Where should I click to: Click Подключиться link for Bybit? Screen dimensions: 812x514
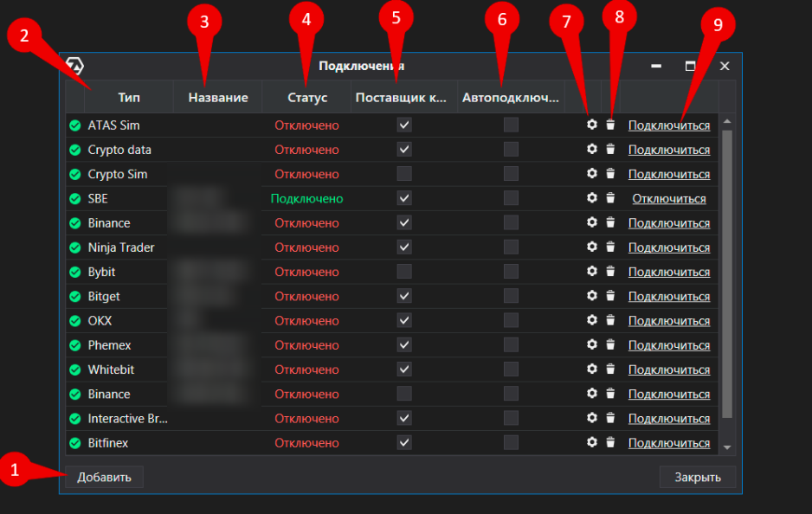coord(669,272)
